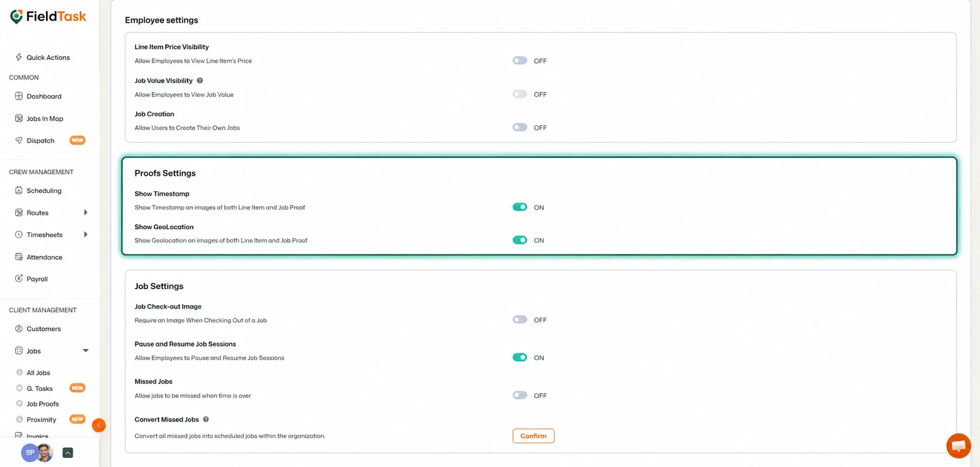
Task: Click the Convert Missed Jobs help icon
Action: coord(206,419)
